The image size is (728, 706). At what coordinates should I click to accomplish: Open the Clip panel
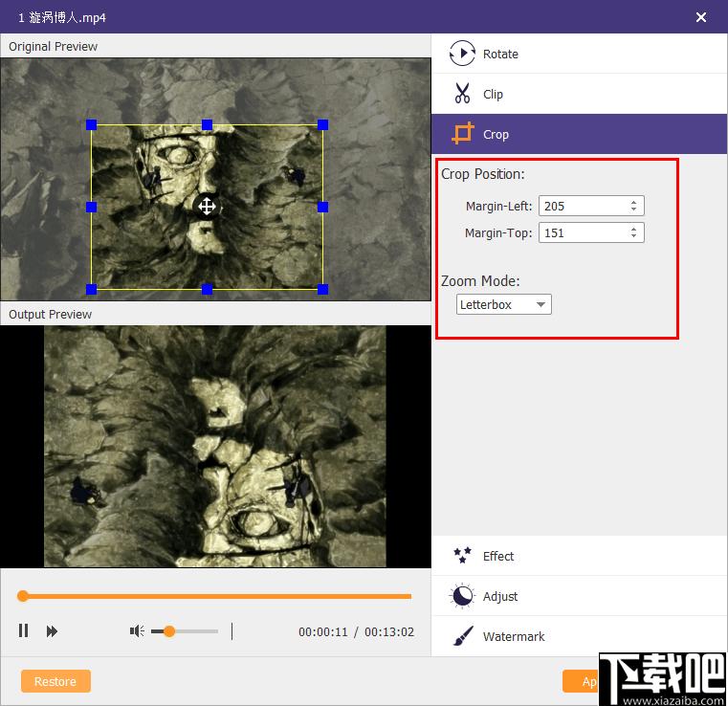[579, 94]
